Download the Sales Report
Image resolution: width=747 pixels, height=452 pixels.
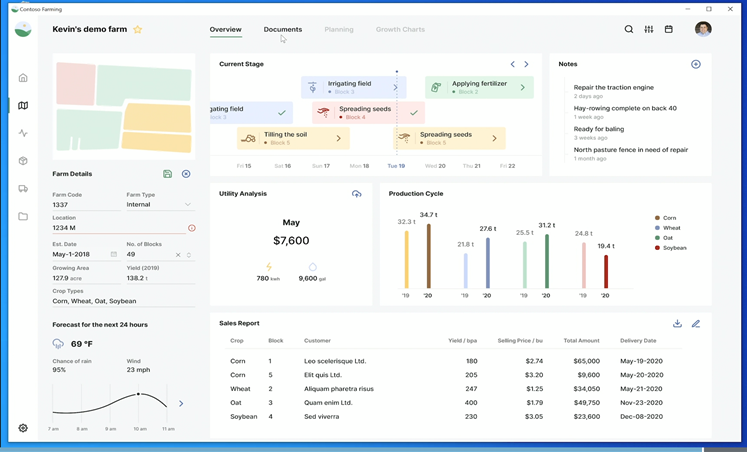[677, 323]
